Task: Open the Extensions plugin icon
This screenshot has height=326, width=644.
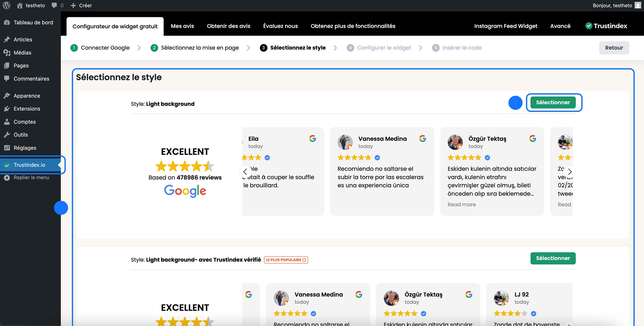Action: click(7, 108)
